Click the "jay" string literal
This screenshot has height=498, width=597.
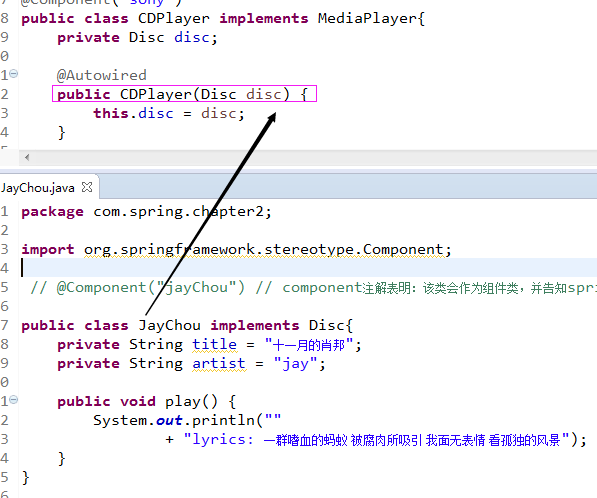point(295,364)
